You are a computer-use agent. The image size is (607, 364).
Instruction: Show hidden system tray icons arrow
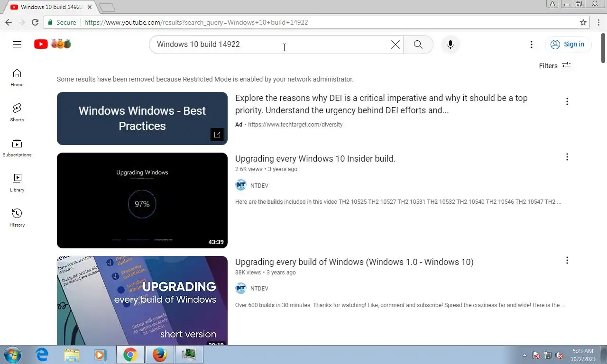(524, 355)
